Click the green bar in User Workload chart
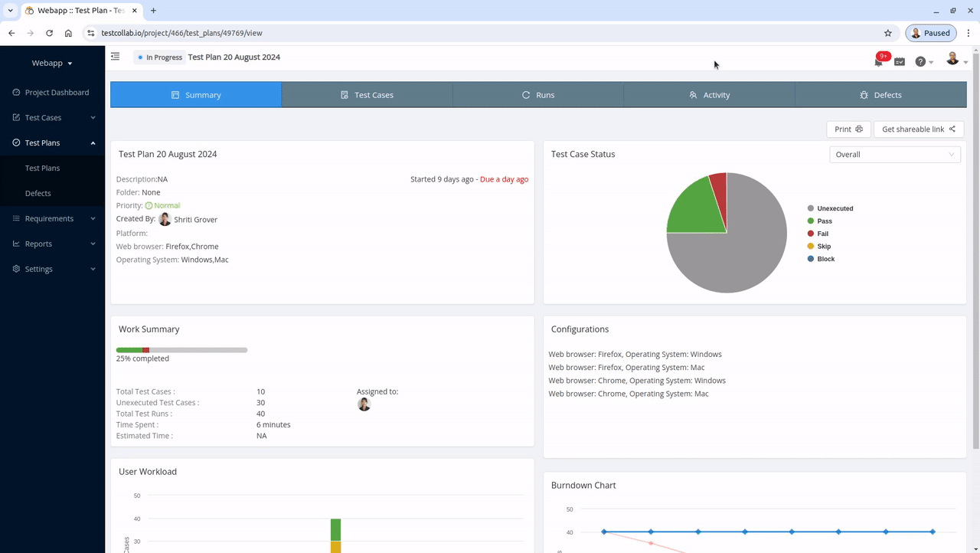Screen dimensions: 980x553 pos(335,530)
